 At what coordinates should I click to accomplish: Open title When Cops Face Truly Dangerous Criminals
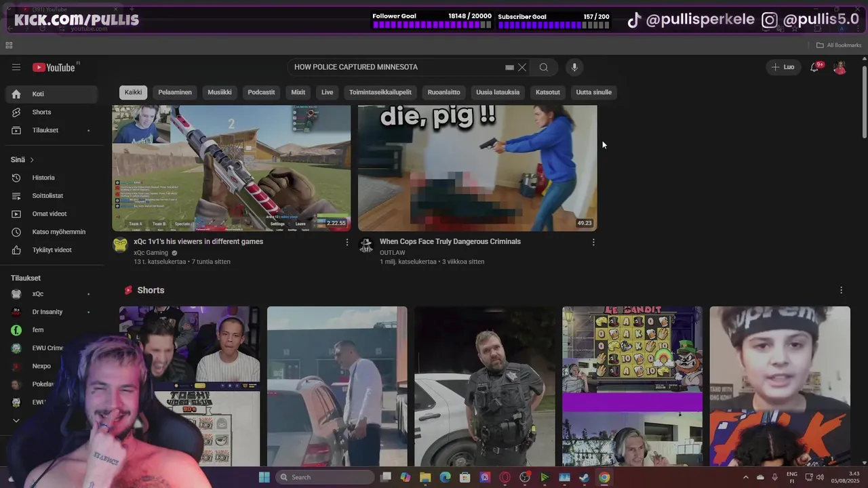pyautogui.click(x=450, y=241)
